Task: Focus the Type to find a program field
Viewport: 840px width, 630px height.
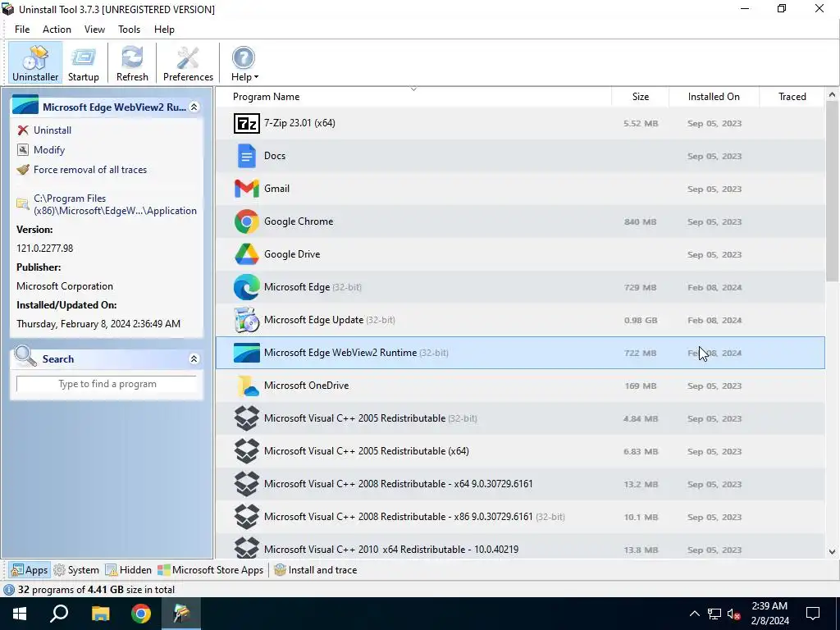Action: pyautogui.click(x=107, y=384)
